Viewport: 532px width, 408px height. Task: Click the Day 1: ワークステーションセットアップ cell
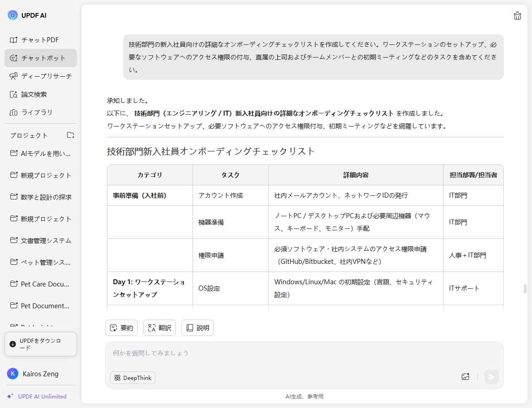click(150, 288)
